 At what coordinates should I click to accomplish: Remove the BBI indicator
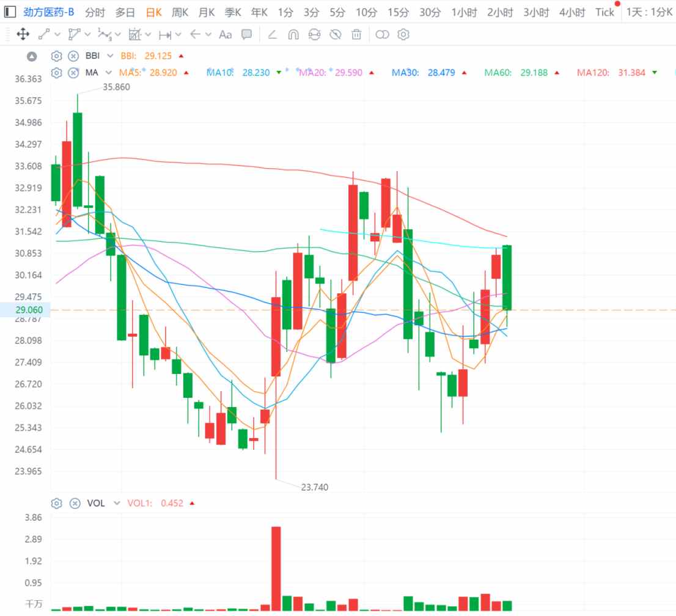tap(74, 56)
